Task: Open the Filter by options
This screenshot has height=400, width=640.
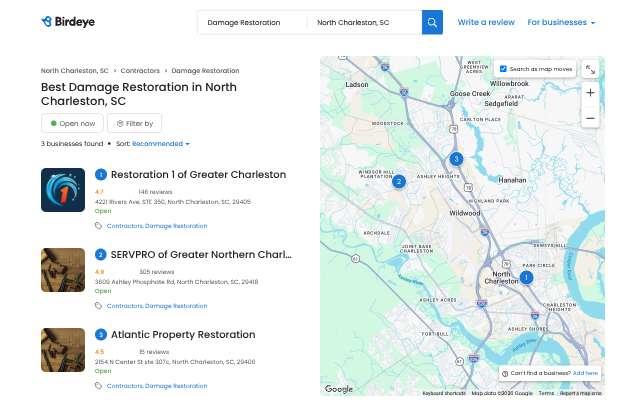Action: point(135,123)
